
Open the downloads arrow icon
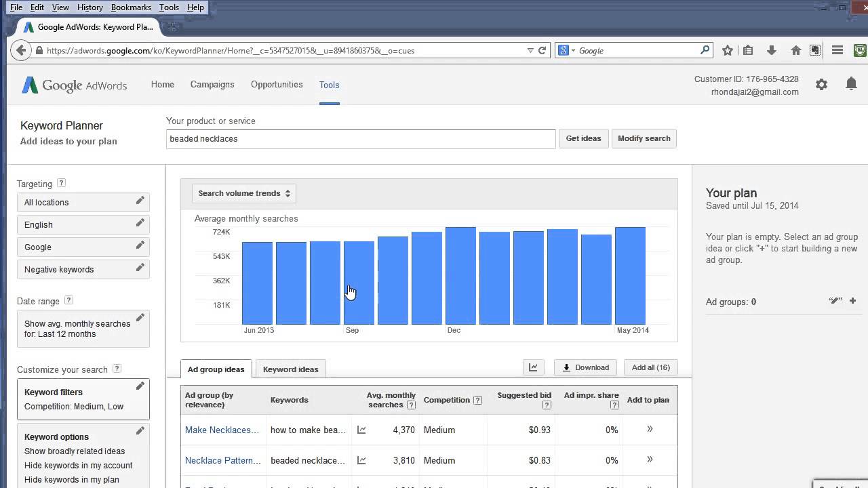(772, 50)
